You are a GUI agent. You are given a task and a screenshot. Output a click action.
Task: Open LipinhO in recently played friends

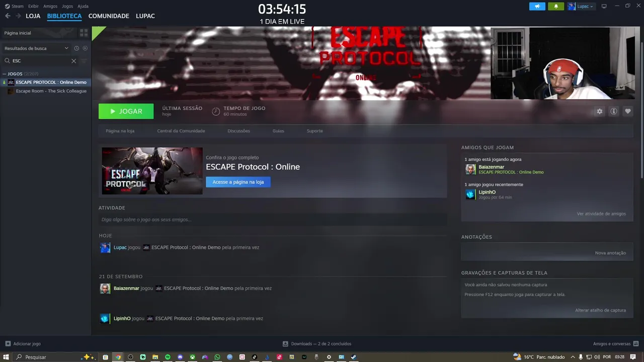tap(487, 192)
